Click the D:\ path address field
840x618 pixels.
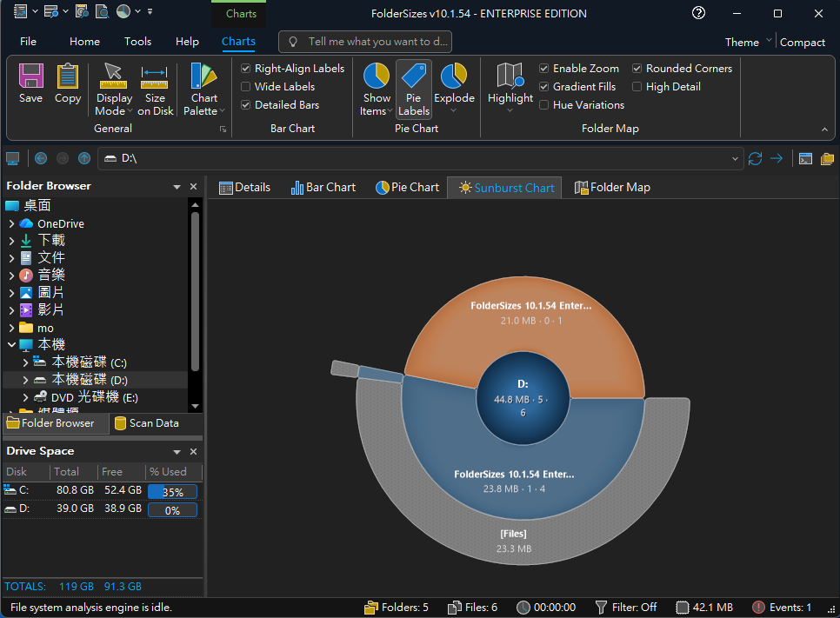coord(421,158)
